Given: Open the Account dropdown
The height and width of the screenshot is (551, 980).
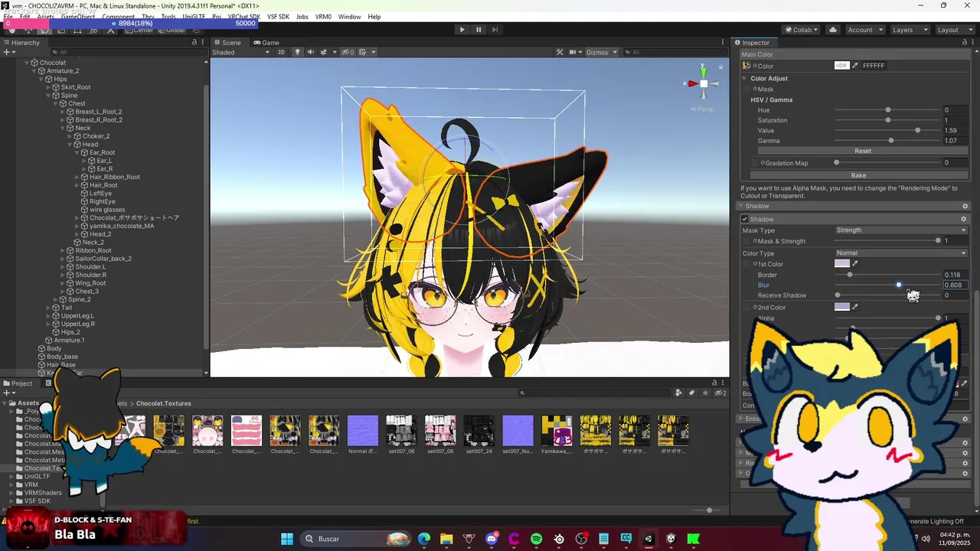Looking at the screenshot, I should pos(864,30).
